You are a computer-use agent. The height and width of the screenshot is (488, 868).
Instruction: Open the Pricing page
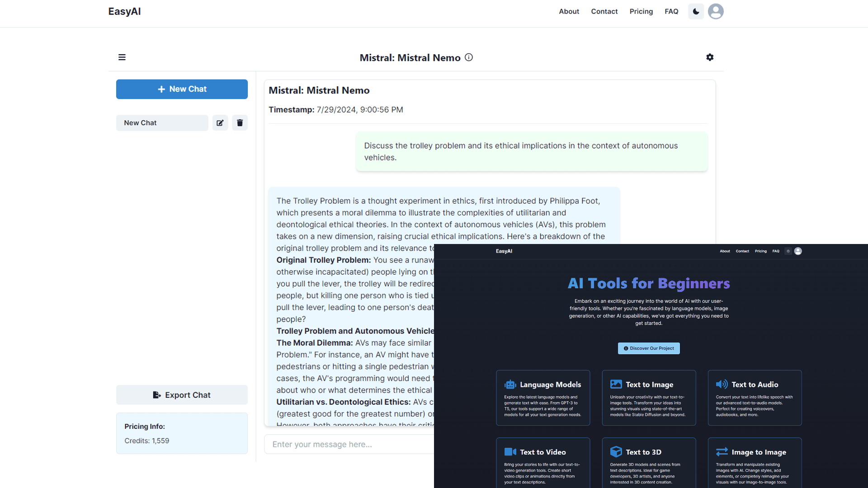(x=641, y=11)
